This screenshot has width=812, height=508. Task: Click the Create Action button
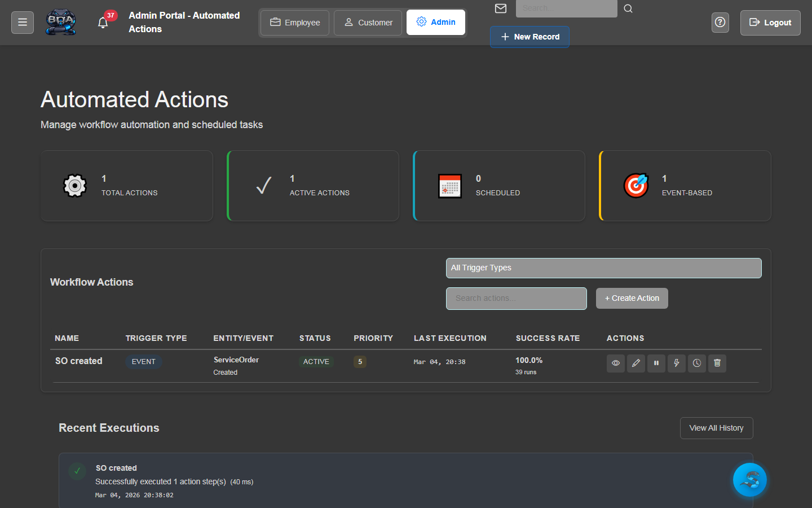(632, 298)
